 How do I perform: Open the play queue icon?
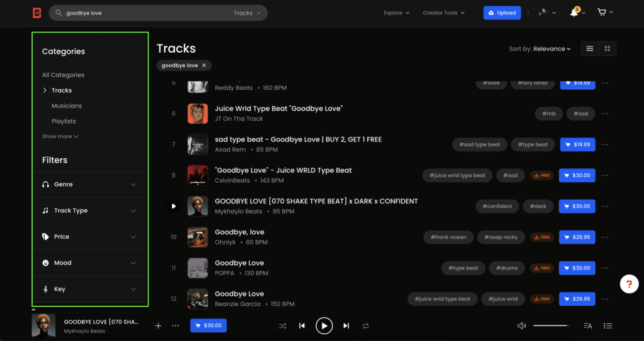click(608, 326)
